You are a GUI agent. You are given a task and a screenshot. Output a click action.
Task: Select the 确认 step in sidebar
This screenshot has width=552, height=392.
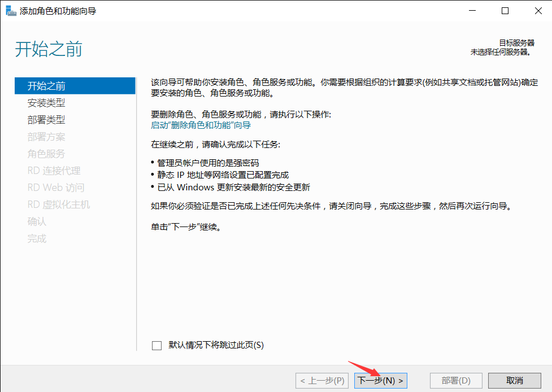[37, 221]
